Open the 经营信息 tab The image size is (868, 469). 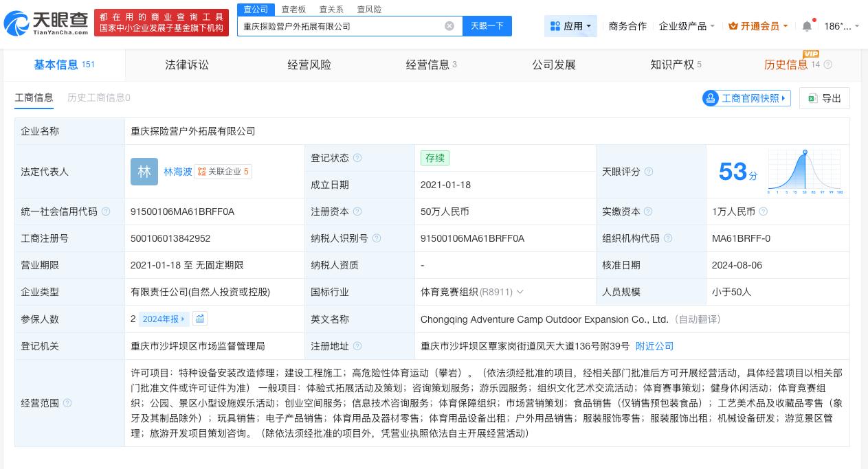click(x=431, y=65)
